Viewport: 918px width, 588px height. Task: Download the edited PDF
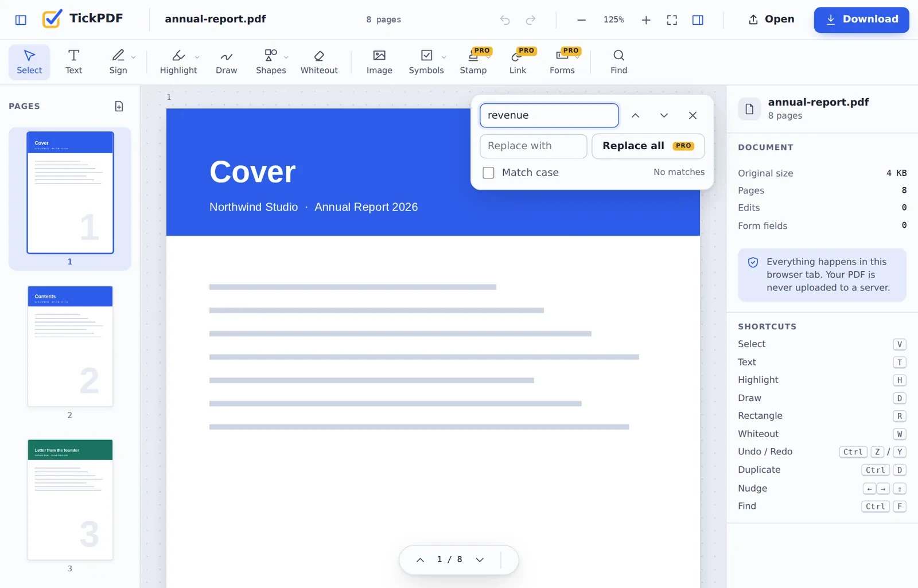[x=861, y=20]
